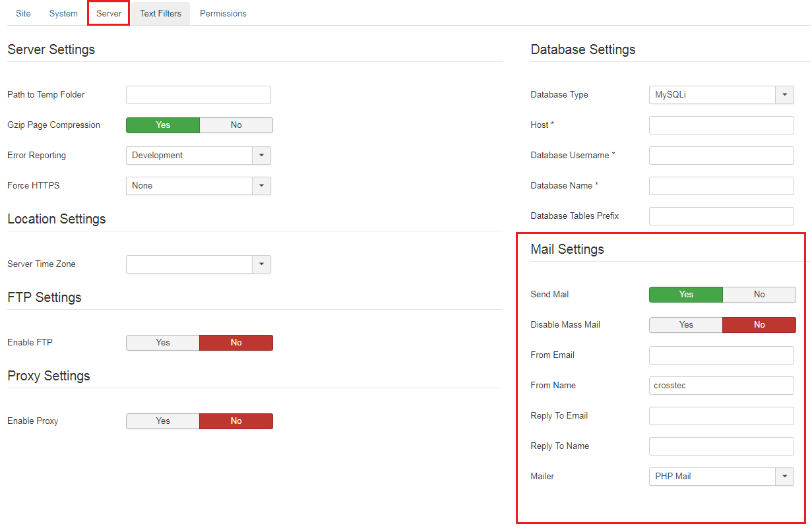812x530 pixels.
Task: Click the Disable Mass Mail label
Action: tap(565, 325)
